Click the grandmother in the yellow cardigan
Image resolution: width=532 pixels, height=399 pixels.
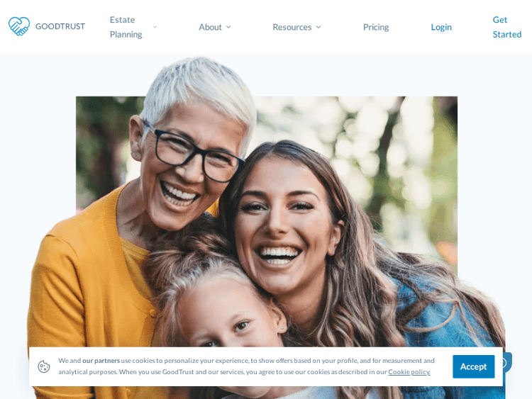[143, 203]
